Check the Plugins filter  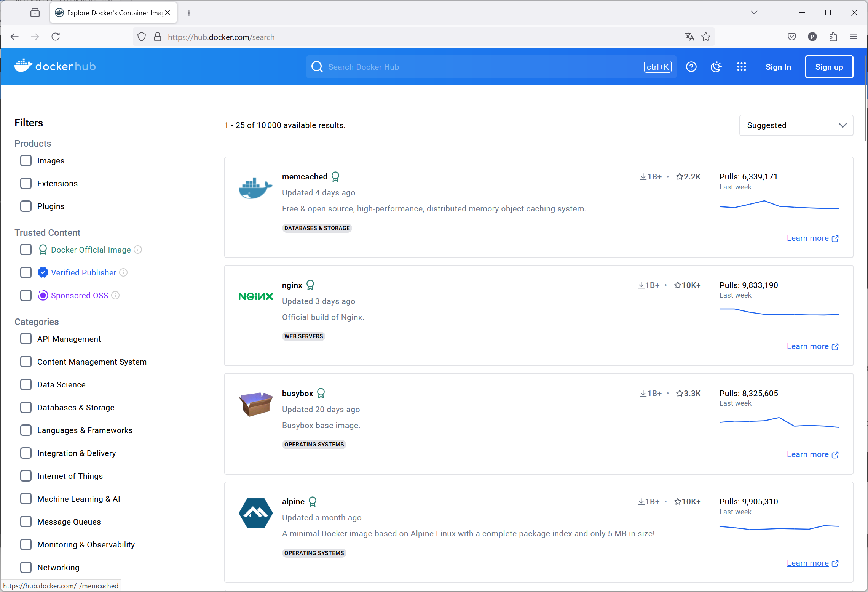click(26, 206)
